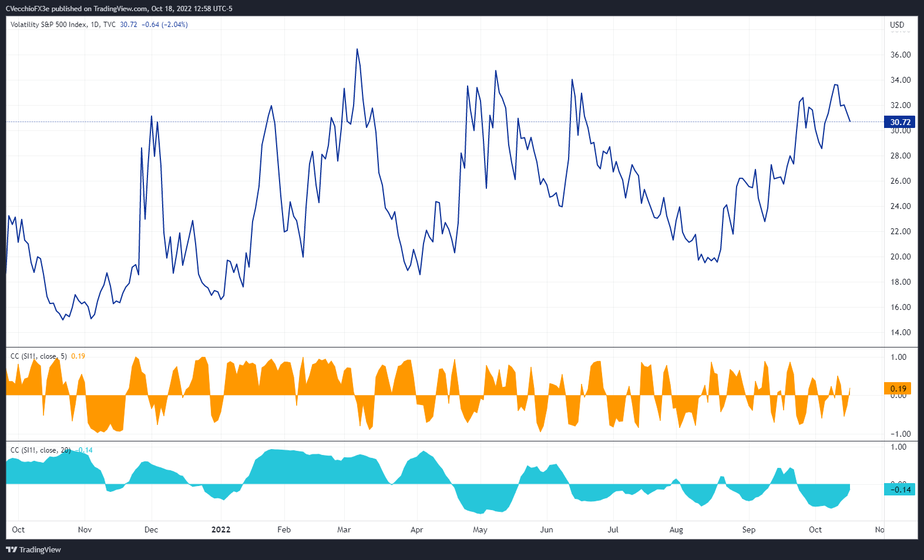Click the Dec label on time axis

pyautogui.click(x=151, y=529)
